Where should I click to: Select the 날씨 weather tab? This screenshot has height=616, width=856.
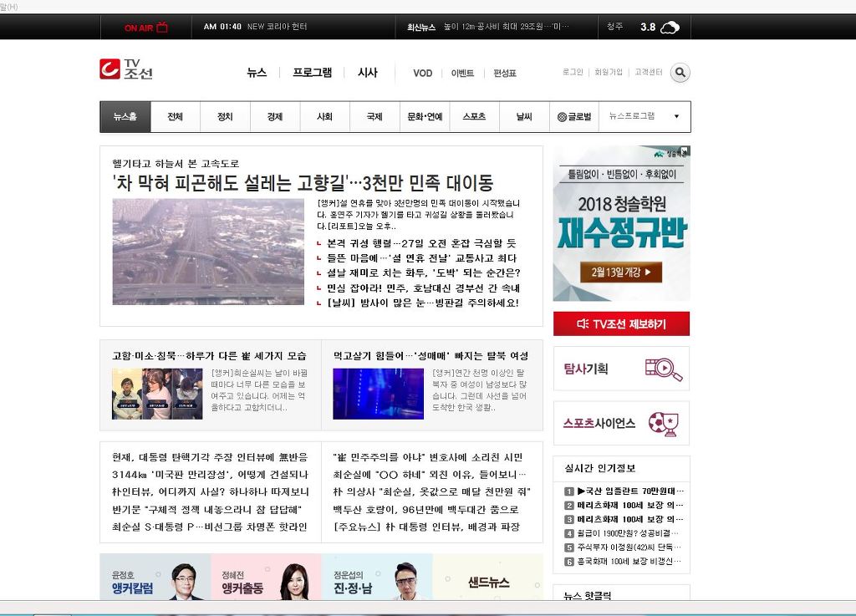point(524,117)
